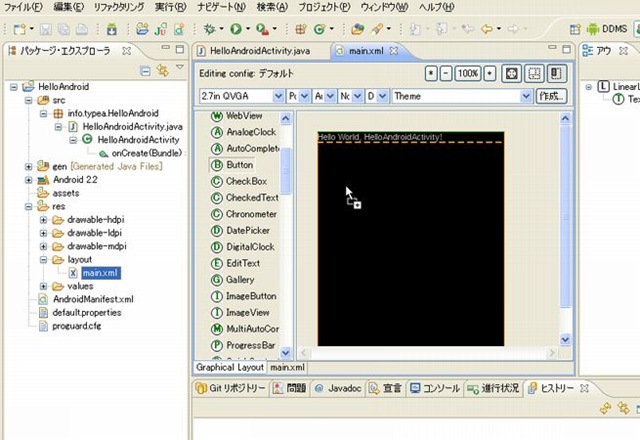Select the CheckBox widget in palette
This screenshot has height=440, width=640.
point(245,181)
